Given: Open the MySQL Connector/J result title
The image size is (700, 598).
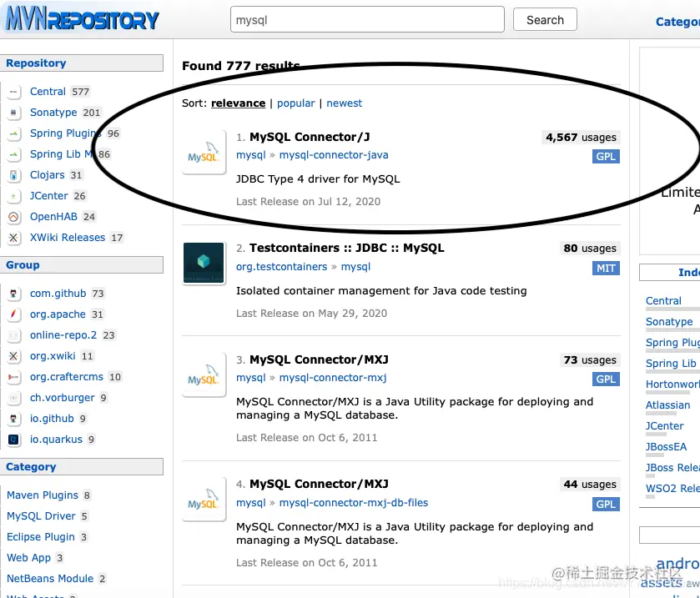Looking at the screenshot, I should (x=310, y=137).
